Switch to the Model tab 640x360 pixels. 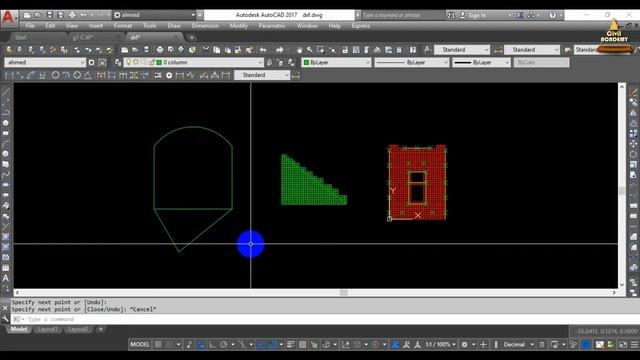(19, 329)
